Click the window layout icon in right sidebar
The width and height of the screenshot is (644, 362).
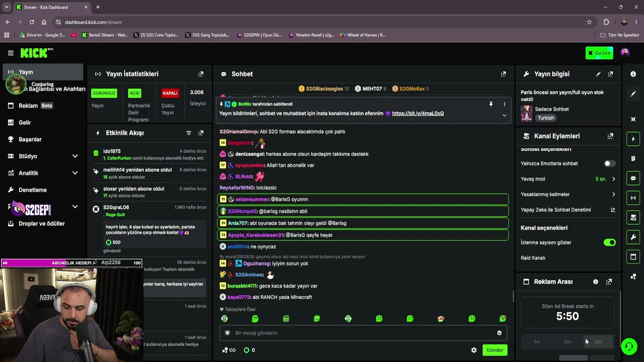tap(633, 257)
